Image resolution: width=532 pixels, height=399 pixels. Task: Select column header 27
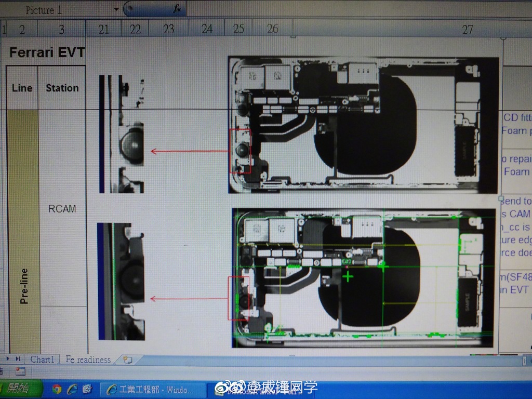[x=468, y=30]
